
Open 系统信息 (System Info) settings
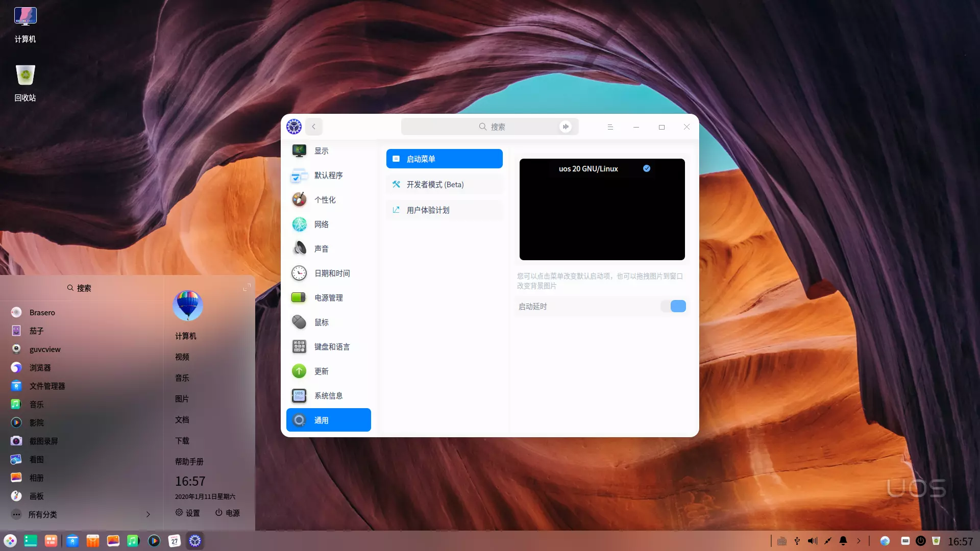[x=329, y=395]
